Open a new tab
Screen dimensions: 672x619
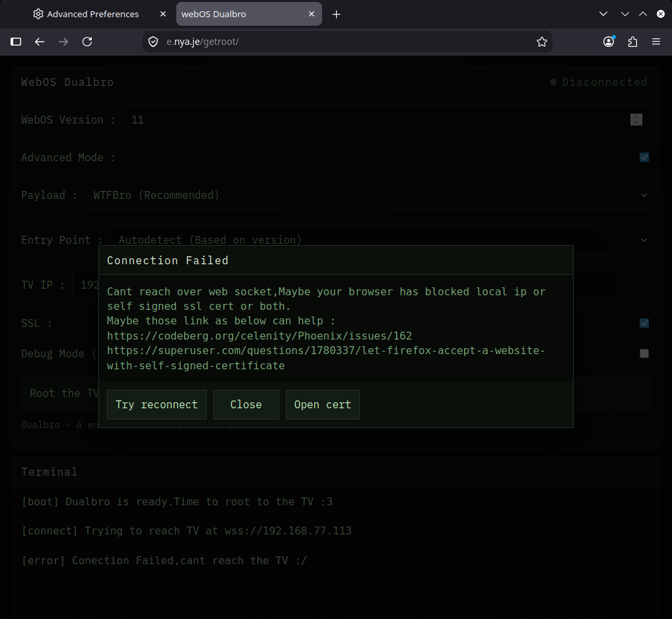coord(337,14)
